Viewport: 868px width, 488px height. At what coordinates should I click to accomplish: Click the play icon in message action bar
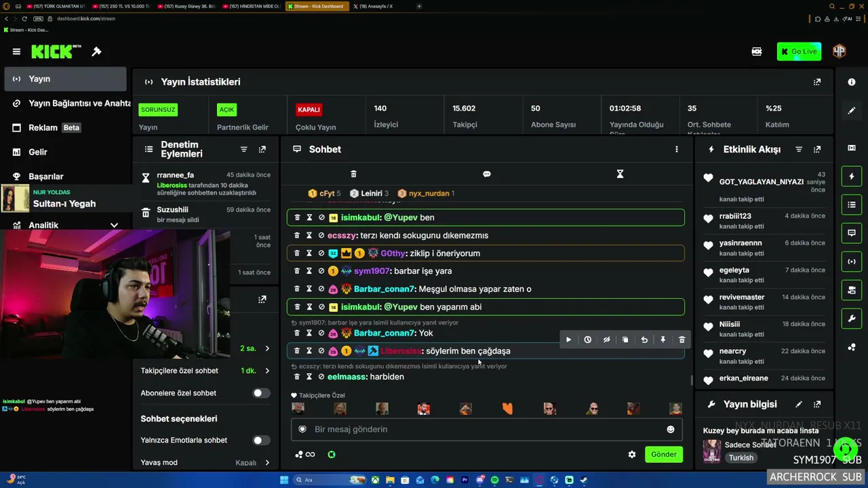(x=568, y=340)
